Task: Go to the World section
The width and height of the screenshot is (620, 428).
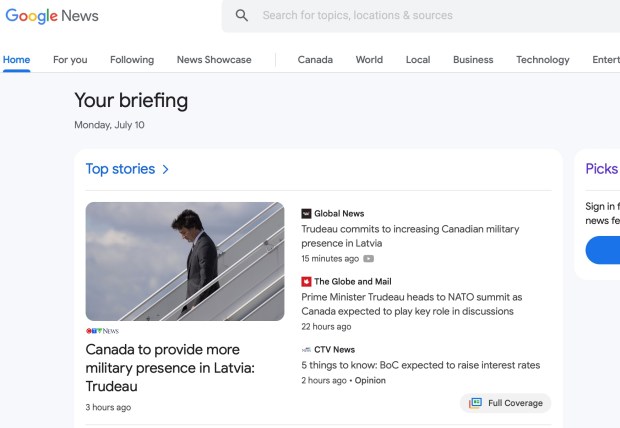Action: [x=369, y=60]
